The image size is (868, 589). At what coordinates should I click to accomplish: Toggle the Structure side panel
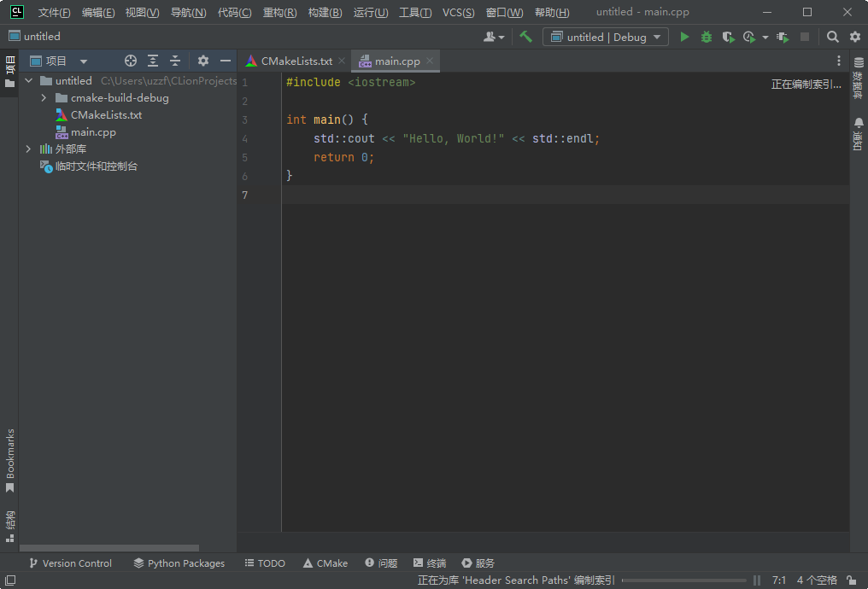pos(9,526)
